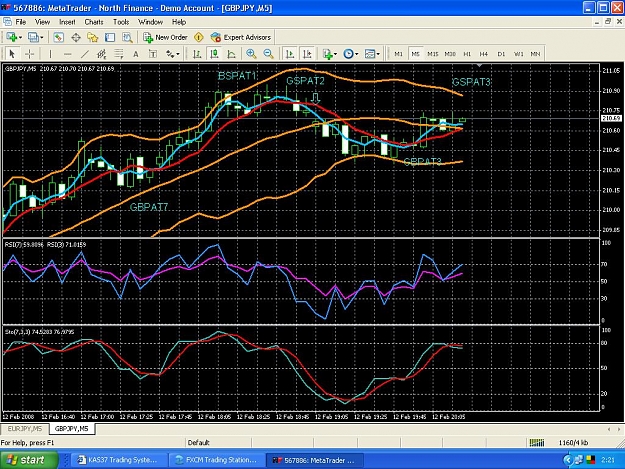Select the Trendline drawing tool
625x469 pixels.
click(x=85, y=53)
